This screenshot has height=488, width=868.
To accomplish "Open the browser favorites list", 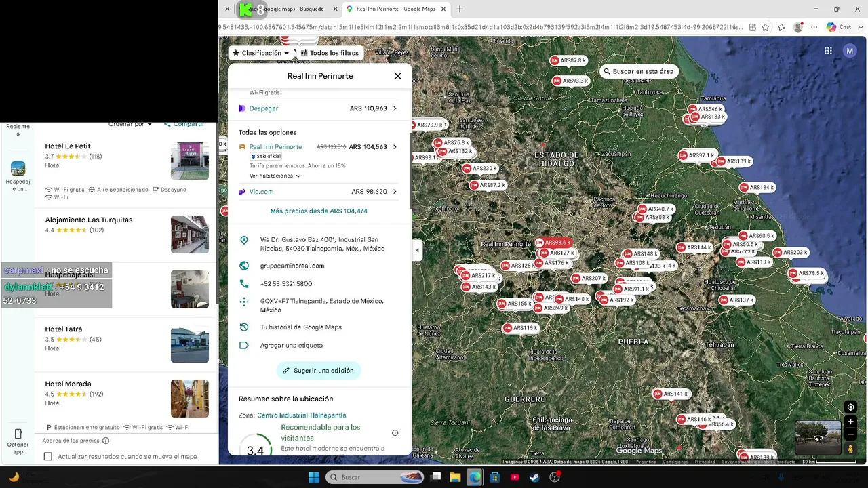I will click(x=782, y=27).
